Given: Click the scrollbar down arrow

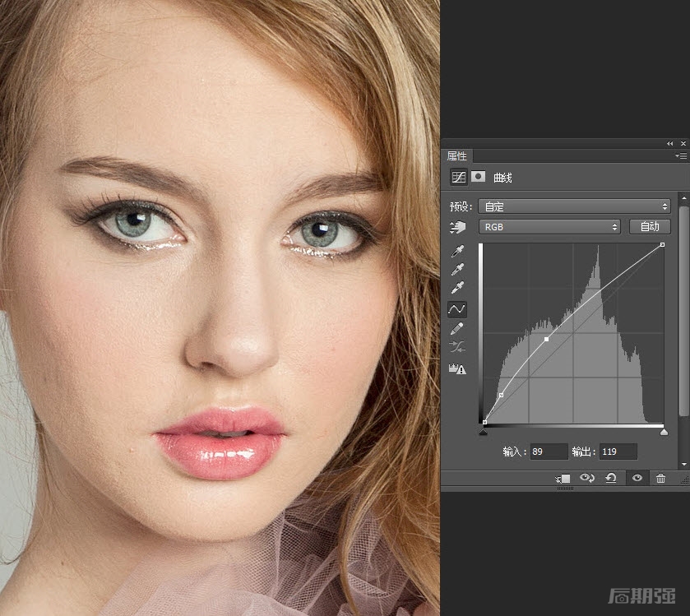Looking at the screenshot, I should (683, 464).
